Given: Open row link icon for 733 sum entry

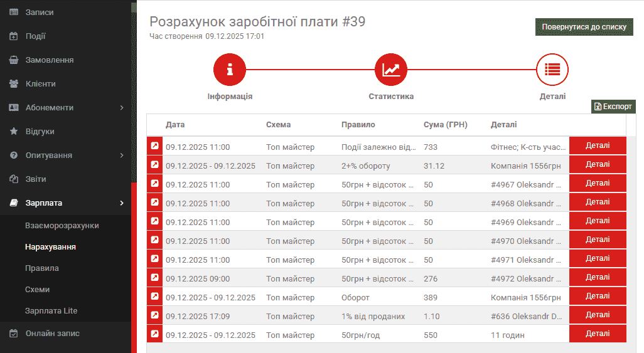Looking at the screenshot, I should [x=154, y=146].
